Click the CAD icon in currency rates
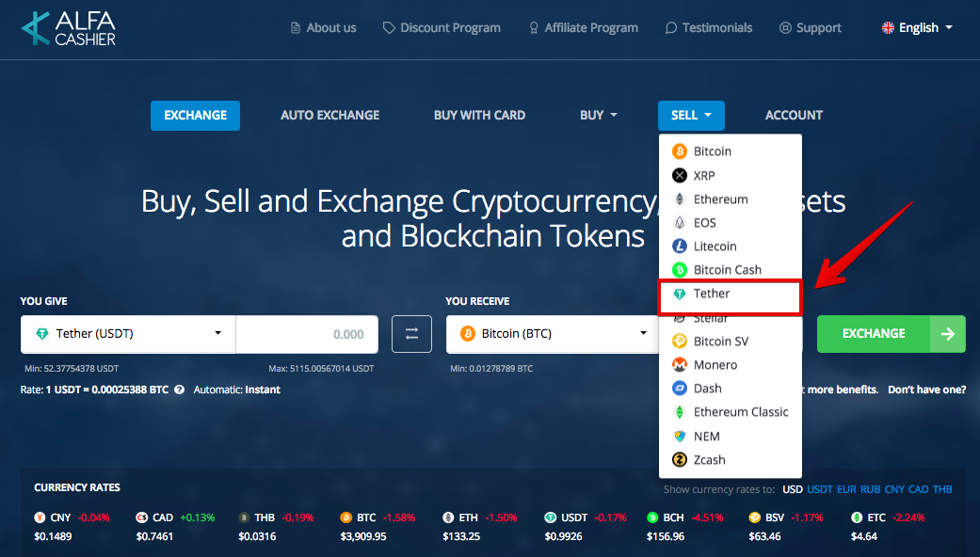Screen dimensions: 980x557 point(142,517)
